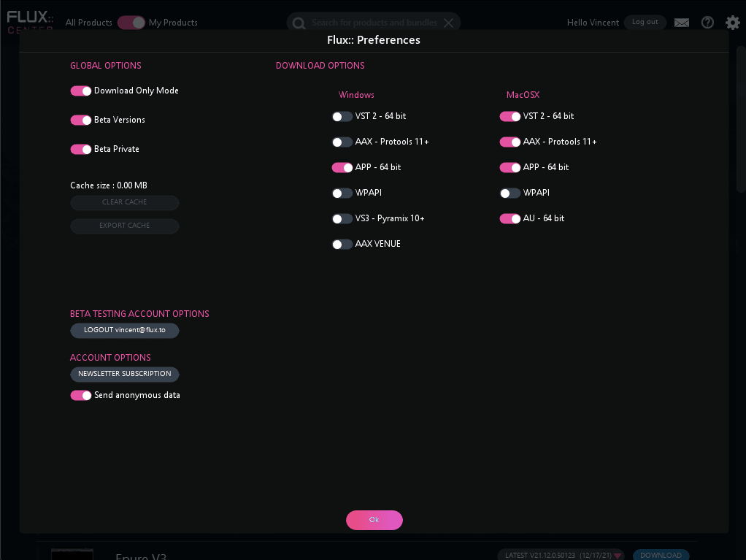
Task: Open the messages envelope icon
Action: (682, 23)
